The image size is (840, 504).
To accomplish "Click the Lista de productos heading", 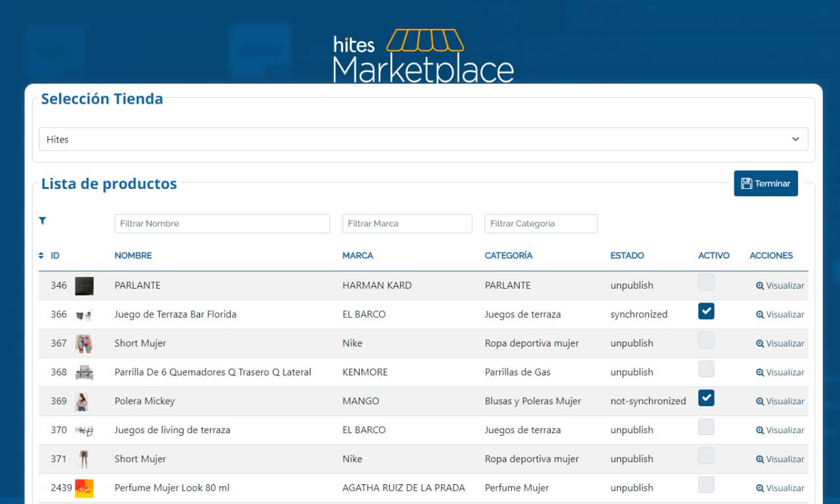I will tap(109, 184).
